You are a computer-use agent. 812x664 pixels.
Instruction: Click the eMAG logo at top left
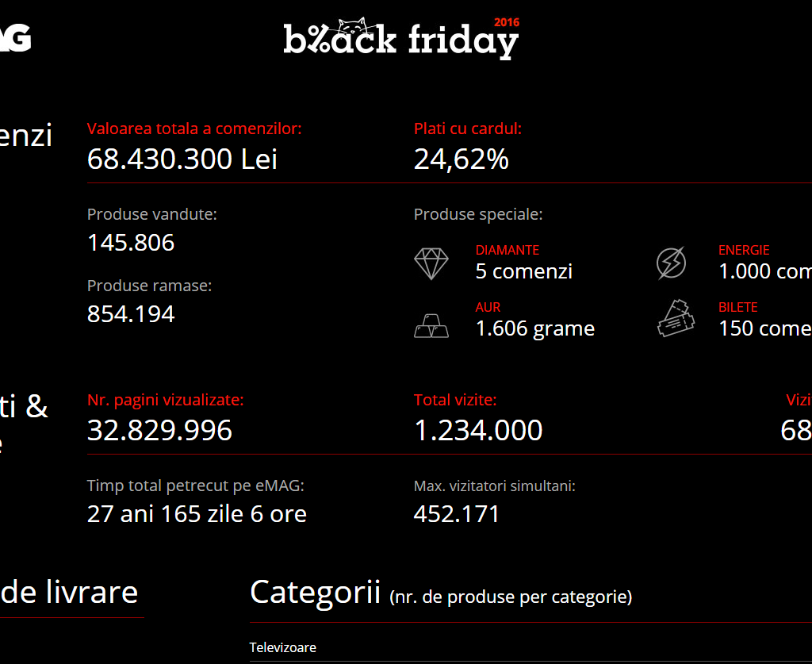point(16,37)
